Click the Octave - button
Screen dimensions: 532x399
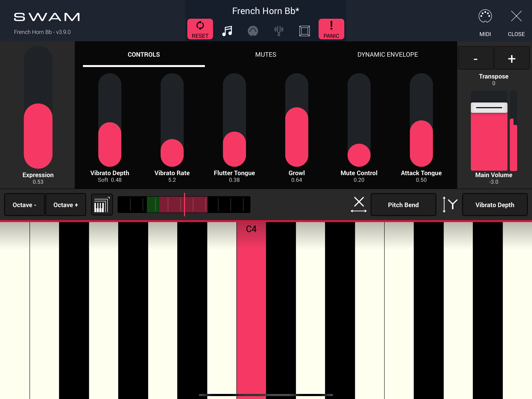click(25, 205)
